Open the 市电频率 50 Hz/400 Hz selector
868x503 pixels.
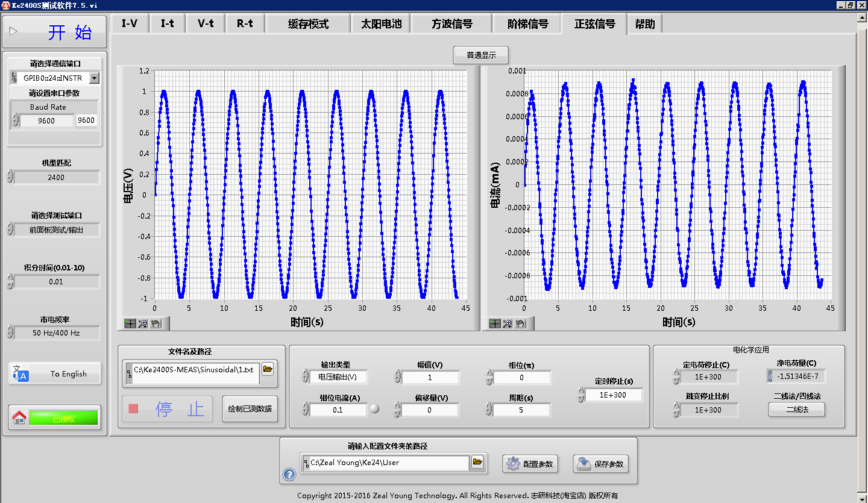pyautogui.click(x=56, y=333)
